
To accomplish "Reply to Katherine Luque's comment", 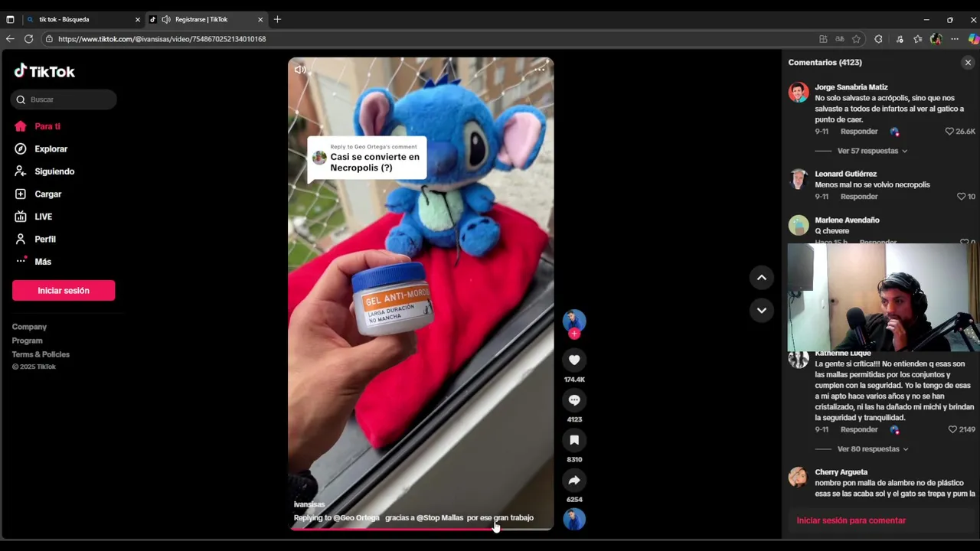I will 859,429.
